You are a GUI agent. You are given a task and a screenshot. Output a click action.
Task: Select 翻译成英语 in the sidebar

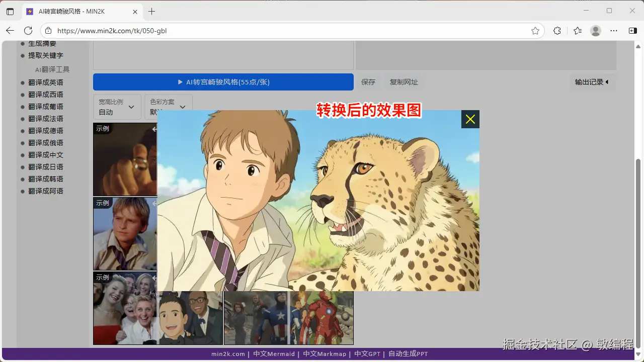coord(45,82)
